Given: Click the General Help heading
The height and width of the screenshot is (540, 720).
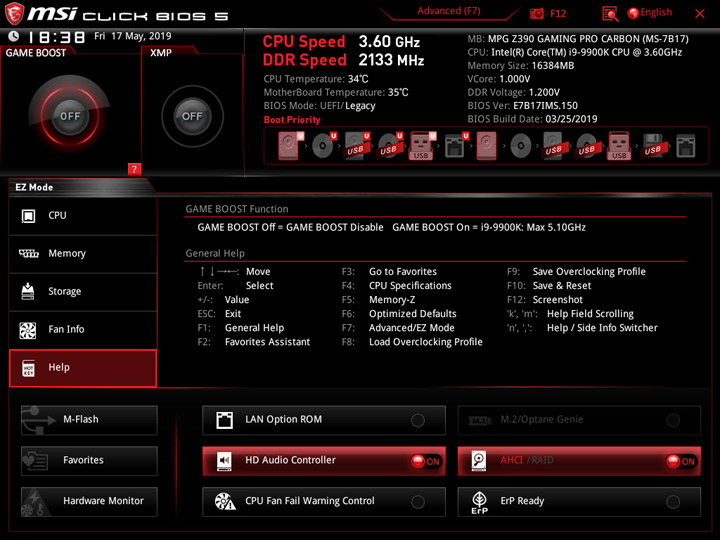Looking at the screenshot, I should 215,253.
